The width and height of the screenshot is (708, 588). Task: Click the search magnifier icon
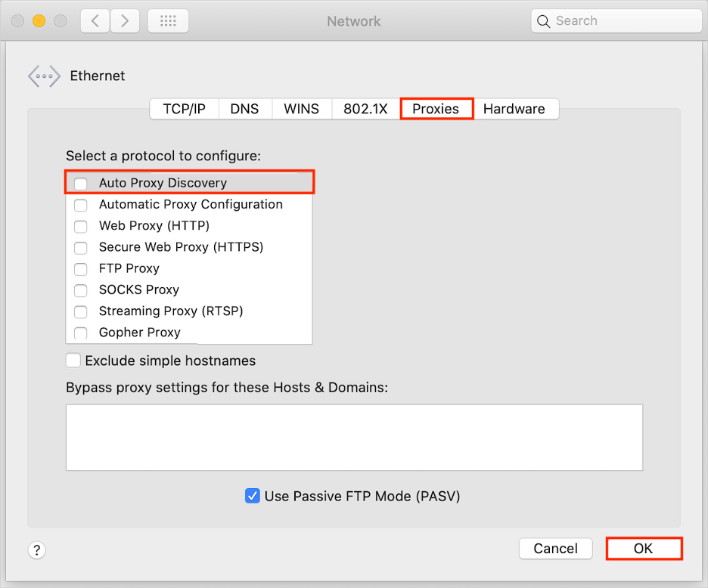[543, 21]
